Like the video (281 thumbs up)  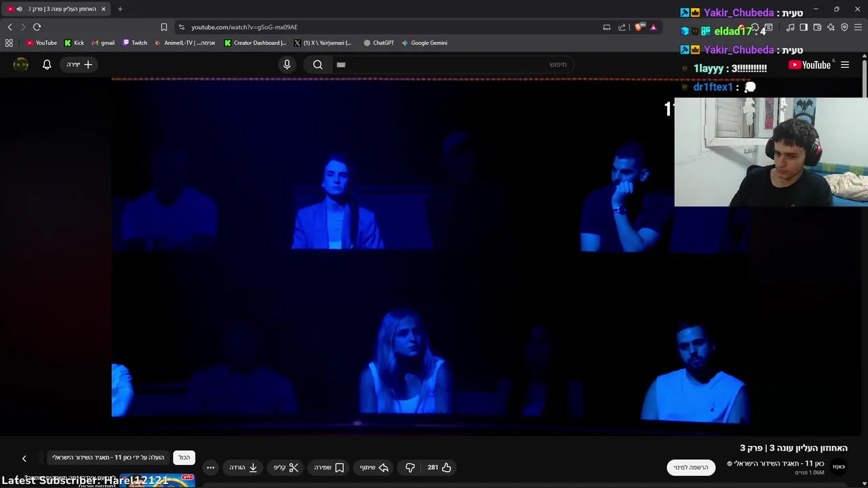pos(439,468)
